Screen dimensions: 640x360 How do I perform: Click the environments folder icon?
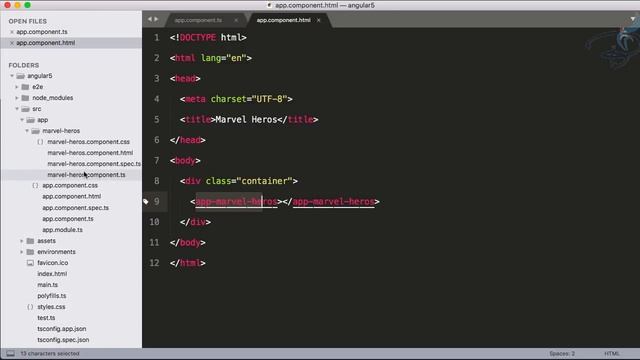[30, 252]
